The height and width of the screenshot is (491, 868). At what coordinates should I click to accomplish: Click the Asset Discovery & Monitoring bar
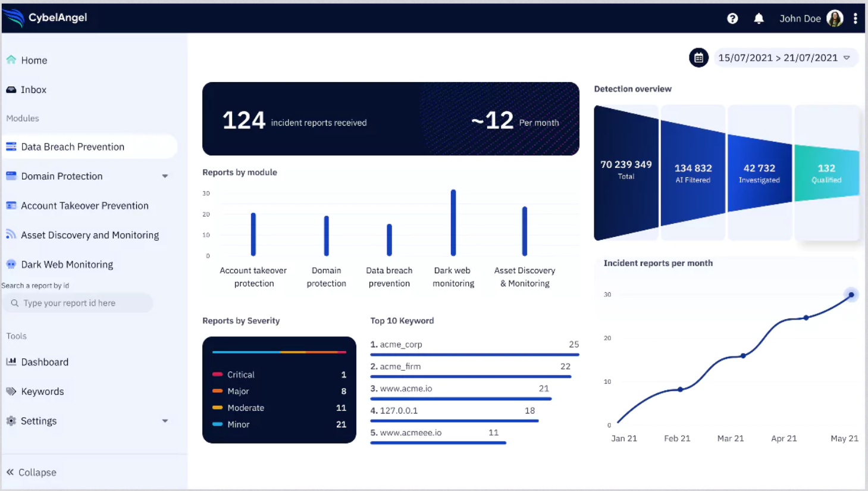click(x=525, y=232)
